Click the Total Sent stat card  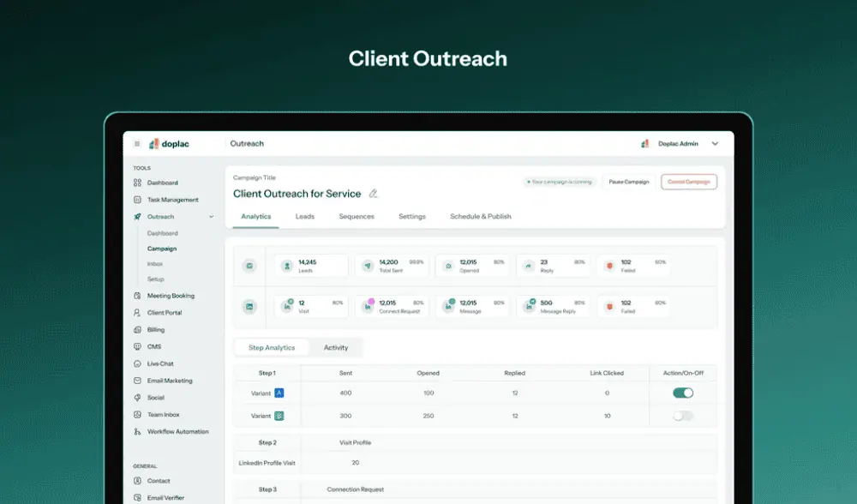point(392,266)
